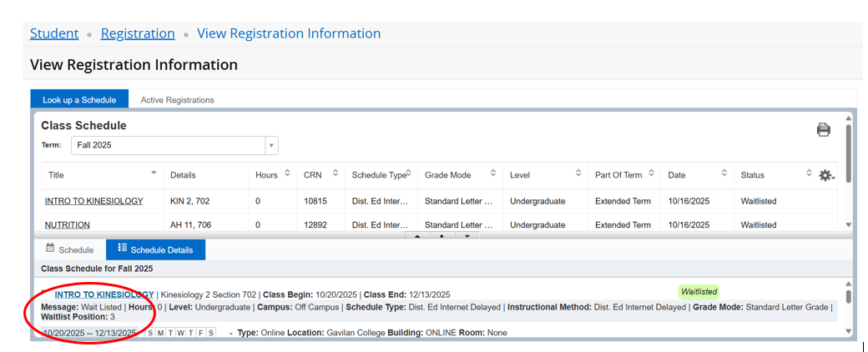The height and width of the screenshot is (352, 868).
Task: Open the table column settings gear
Action: coord(826,175)
